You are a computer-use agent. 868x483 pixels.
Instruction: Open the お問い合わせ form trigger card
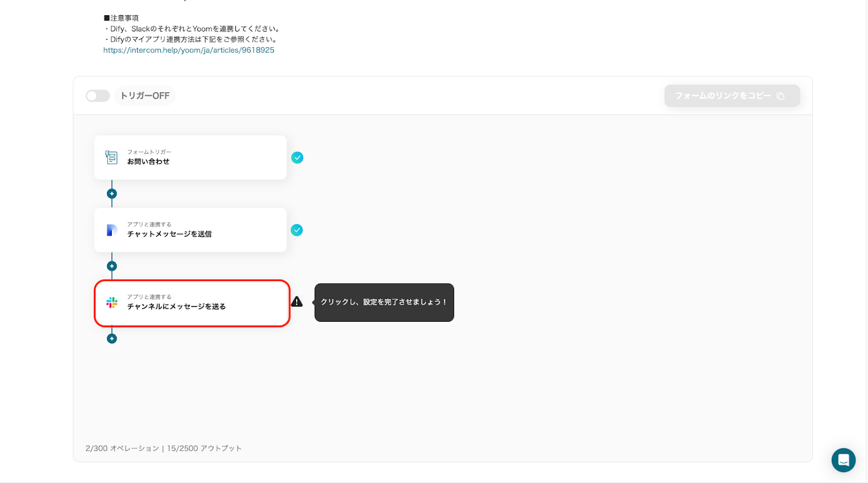190,157
